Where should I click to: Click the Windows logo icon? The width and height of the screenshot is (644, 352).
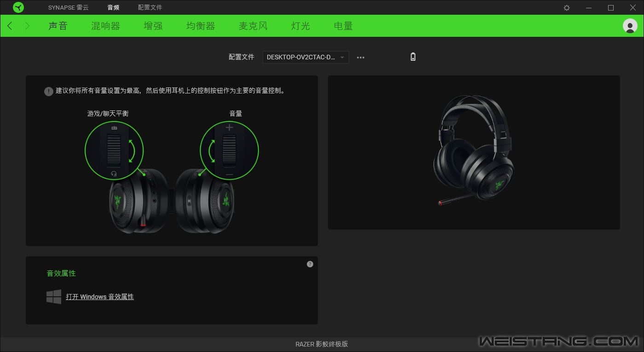[54, 297]
